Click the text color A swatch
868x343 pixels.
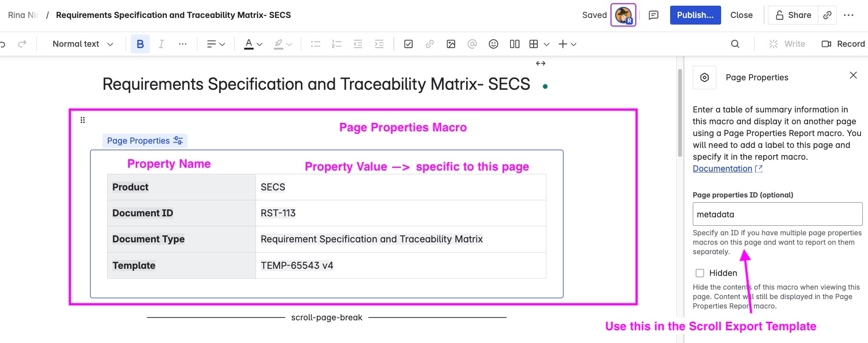(249, 44)
